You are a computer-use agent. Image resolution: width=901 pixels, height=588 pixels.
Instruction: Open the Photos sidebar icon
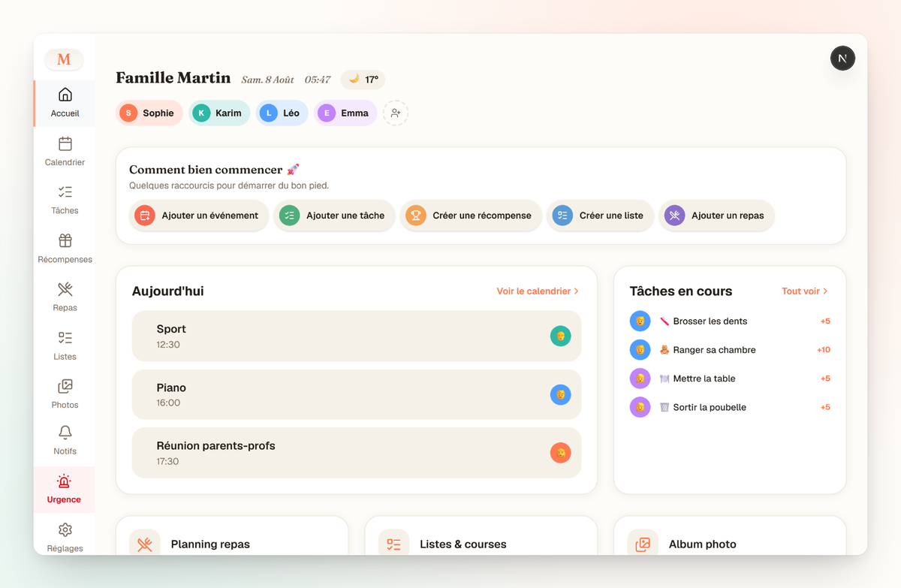pos(65,386)
